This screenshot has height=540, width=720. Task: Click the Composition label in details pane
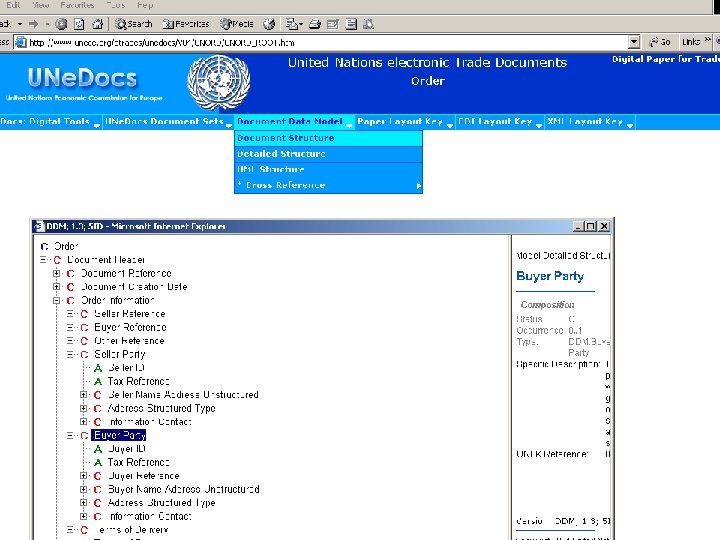click(547, 305)
